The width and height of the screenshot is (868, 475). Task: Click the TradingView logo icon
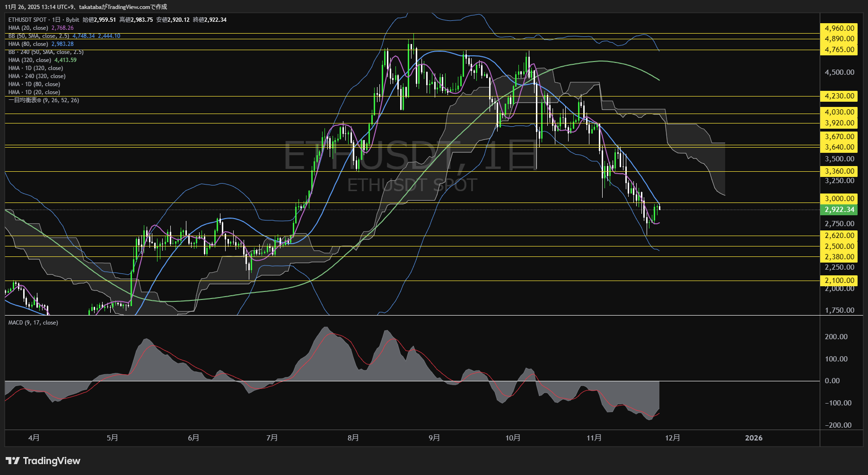pos(13,461)
